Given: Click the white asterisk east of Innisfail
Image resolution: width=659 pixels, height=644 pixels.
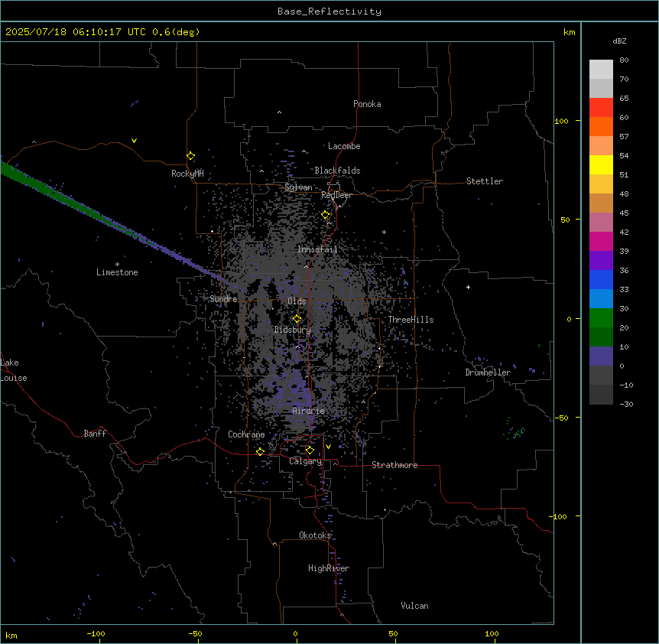Looking at the screenshot, I should pos(384,233).
